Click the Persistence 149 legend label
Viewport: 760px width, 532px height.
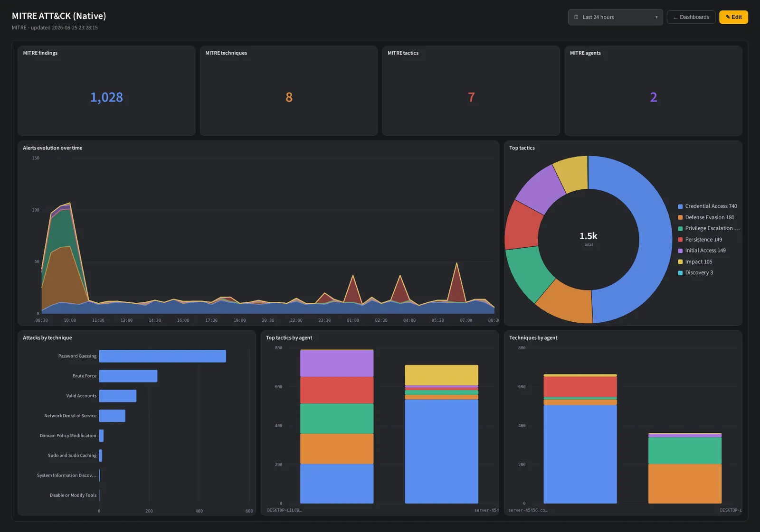click(703, 240)
